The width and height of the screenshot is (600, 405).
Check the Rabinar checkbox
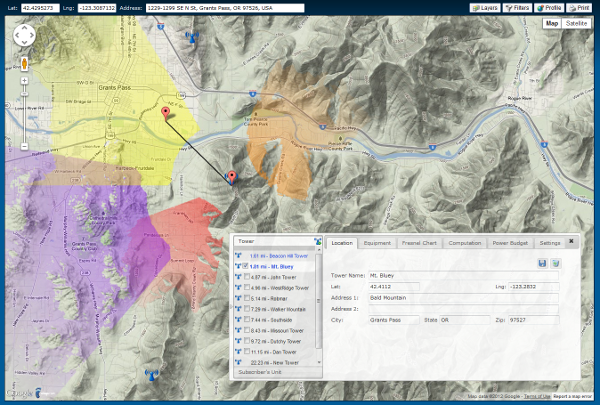247,298
